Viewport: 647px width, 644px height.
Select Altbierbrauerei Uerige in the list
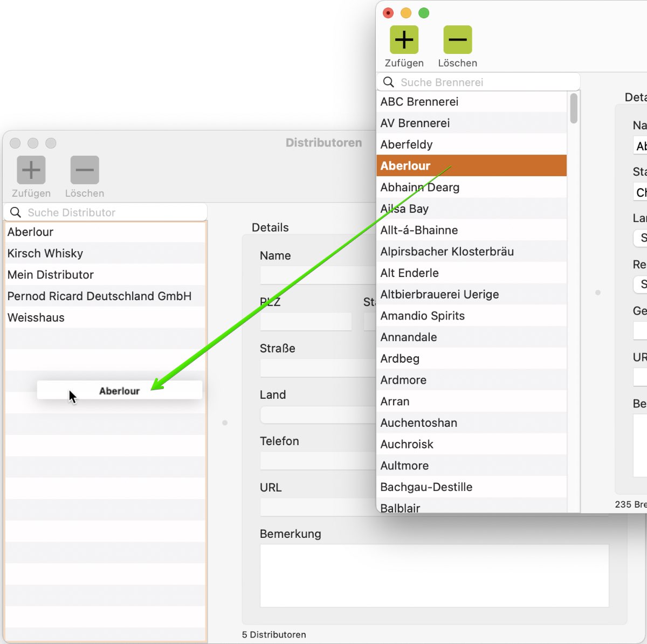pyautogui.click(x=472, y=294)
